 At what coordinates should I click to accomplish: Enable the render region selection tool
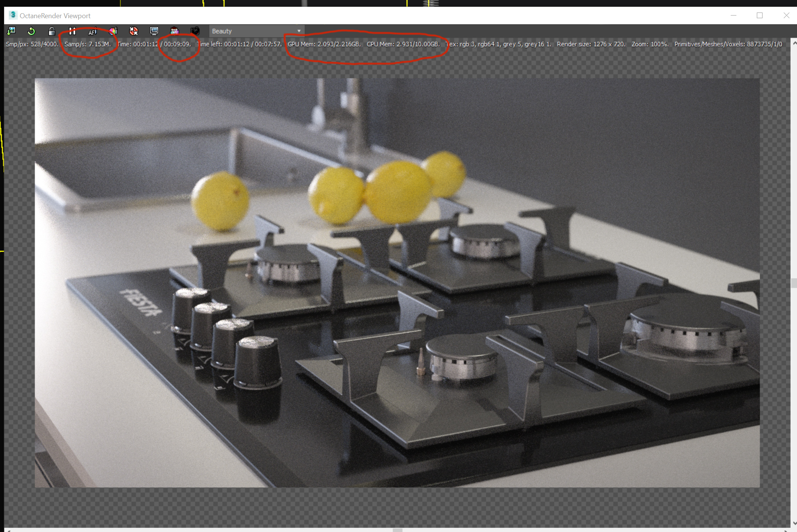point(134,31)
